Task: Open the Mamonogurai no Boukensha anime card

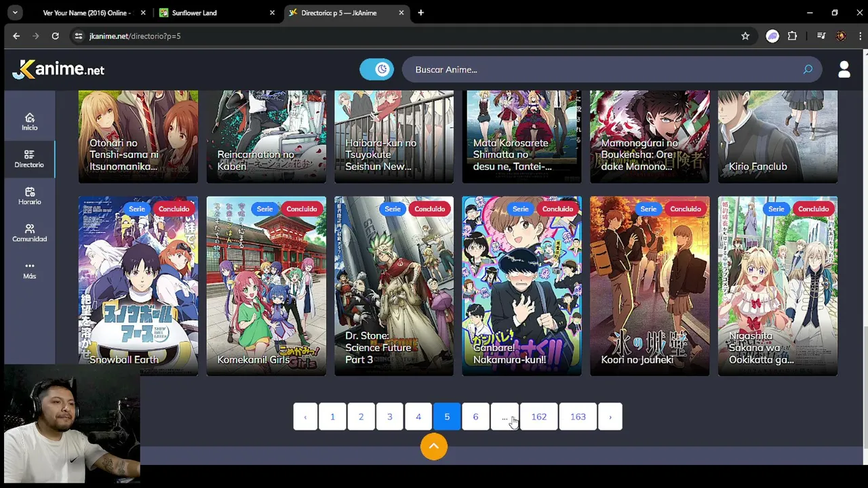Action: click(x=650, y=136)
